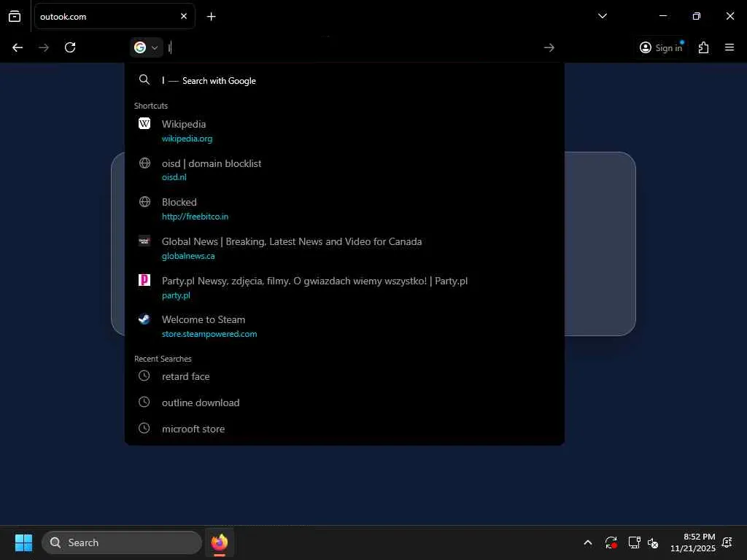
Task: Open the Firefox View tab list icon
Action: pyautogui.click(x=15, y=16)
